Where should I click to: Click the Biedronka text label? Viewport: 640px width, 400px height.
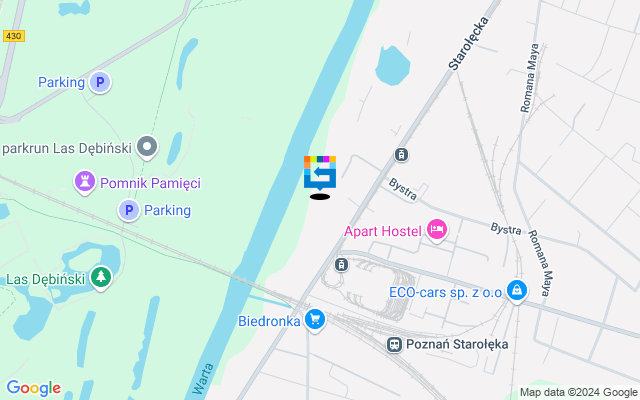tap(269, 321)
